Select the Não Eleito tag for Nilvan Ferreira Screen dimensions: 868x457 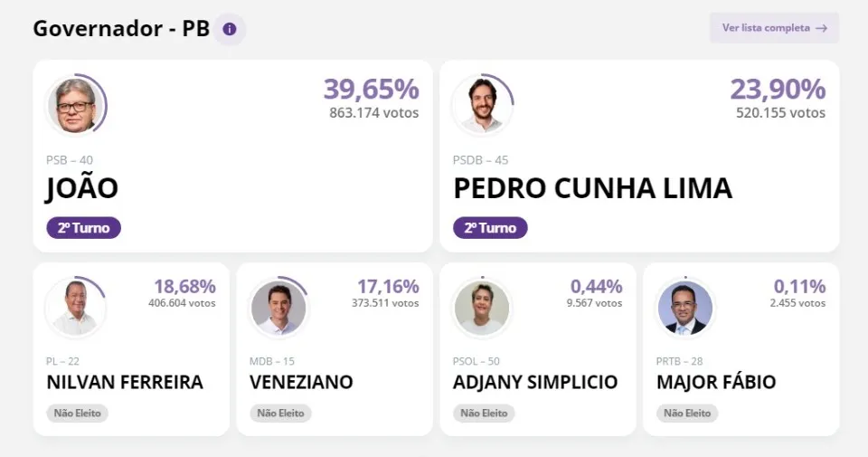(78, 414)
